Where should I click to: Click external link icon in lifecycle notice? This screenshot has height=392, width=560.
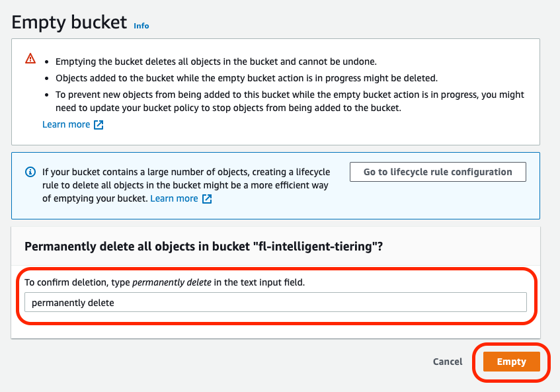pos(207,198)
